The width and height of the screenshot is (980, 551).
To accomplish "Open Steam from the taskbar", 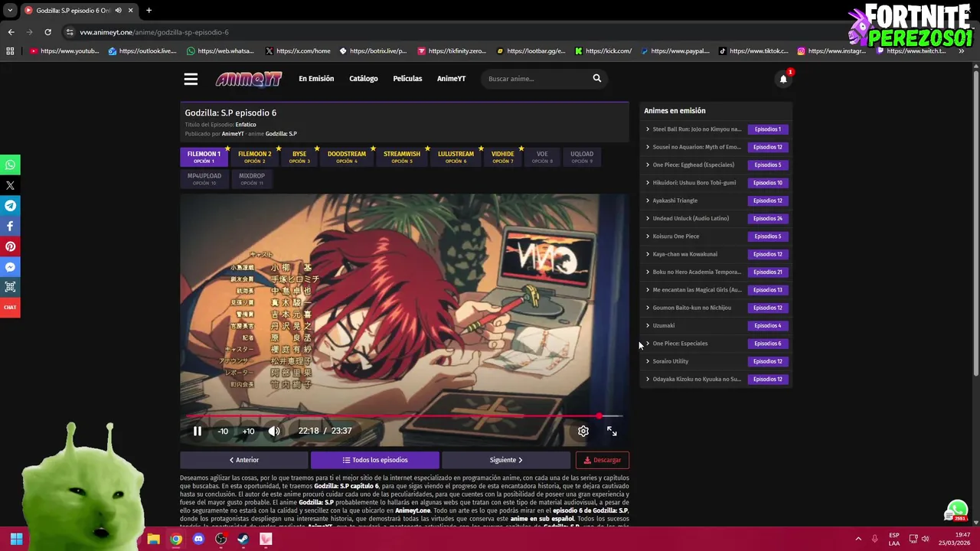I will tap(243, 539).
